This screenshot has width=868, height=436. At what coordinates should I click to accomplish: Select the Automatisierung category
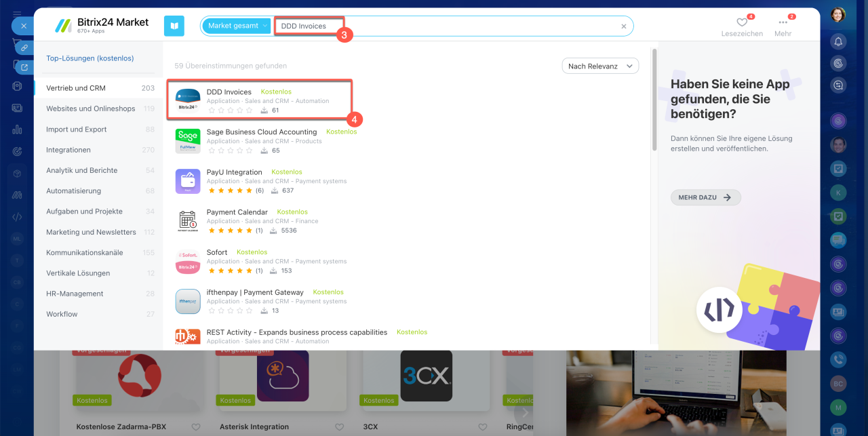tap(100, 191)
